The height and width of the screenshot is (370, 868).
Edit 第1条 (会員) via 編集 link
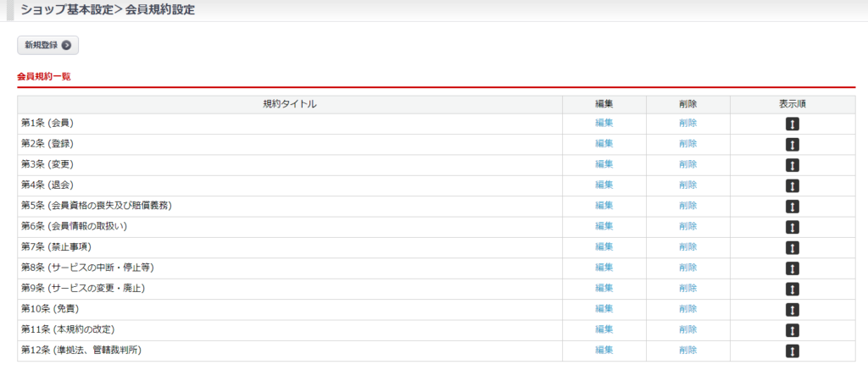[x=604, y=123]
